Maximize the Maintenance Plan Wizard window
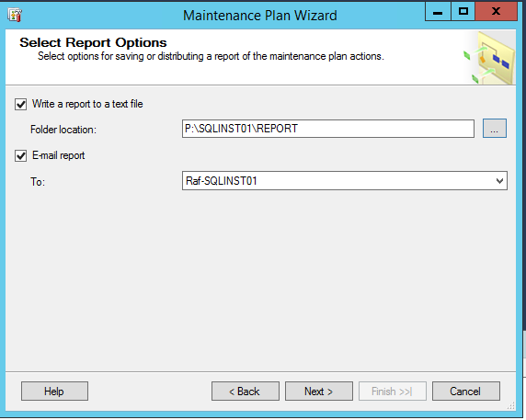 point(463,12)
